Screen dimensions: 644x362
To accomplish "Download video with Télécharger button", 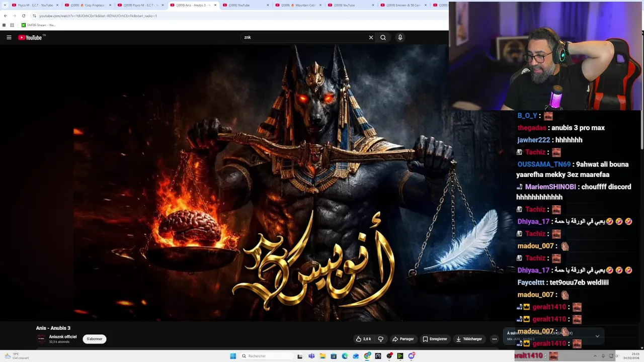I will coord(469,339).
